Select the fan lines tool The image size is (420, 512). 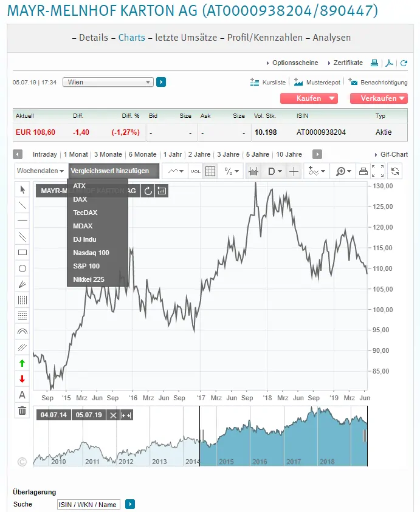click(x=22, y=284)
